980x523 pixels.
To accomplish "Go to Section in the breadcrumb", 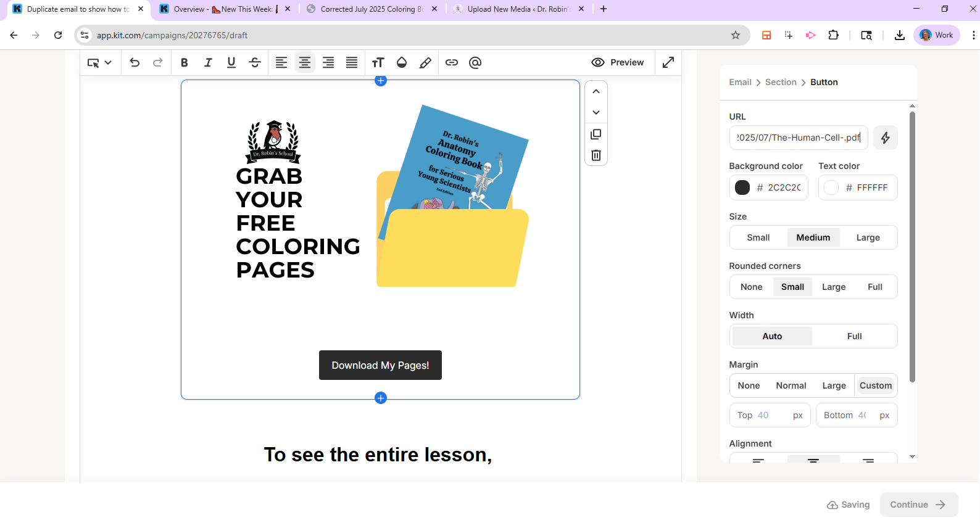I will [x=780, y=82].
